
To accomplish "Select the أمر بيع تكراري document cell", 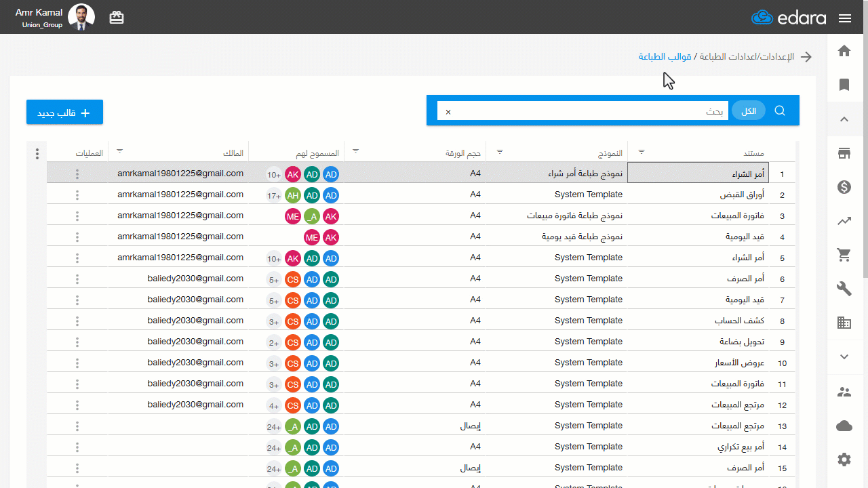I will 698,447.
